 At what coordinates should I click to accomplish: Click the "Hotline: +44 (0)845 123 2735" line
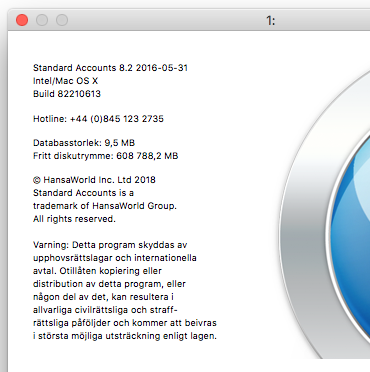coord(98,119)
